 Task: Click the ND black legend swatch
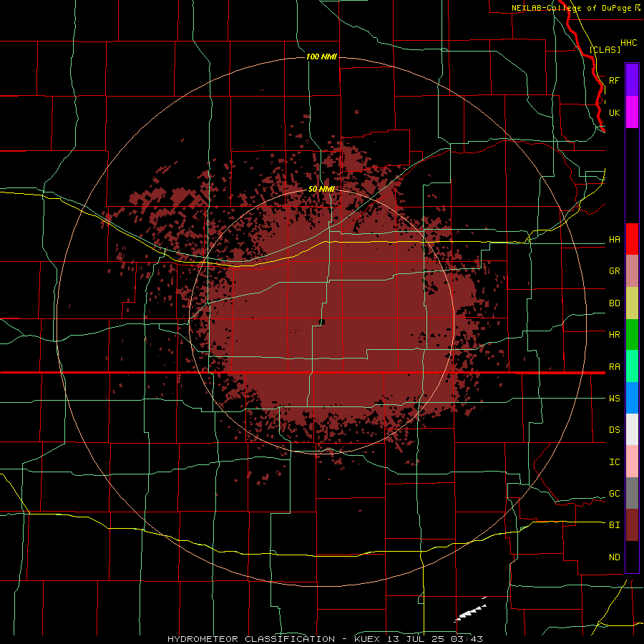tap(632, 557)
